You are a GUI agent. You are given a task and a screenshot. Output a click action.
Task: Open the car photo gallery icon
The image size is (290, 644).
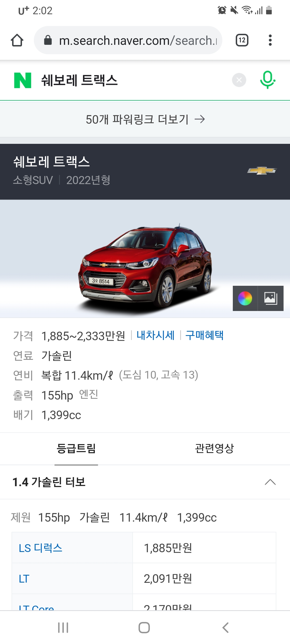pyautogui.click(x=271, y=298)
